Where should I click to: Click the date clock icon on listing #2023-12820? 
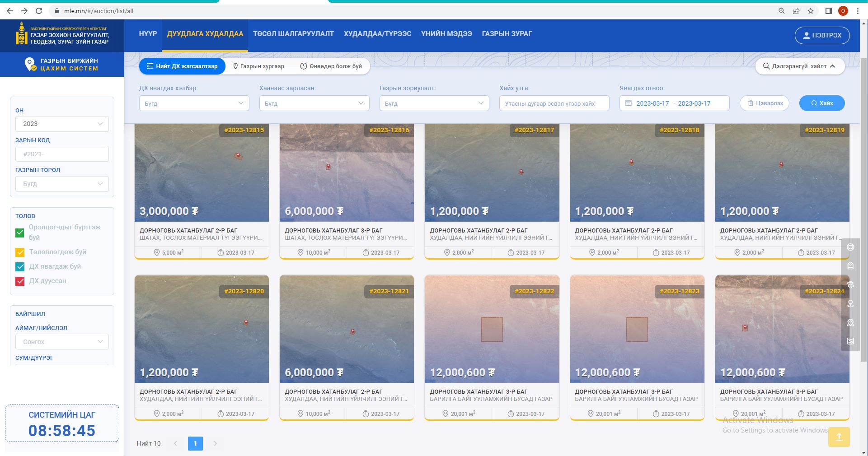tap(221, 414)
